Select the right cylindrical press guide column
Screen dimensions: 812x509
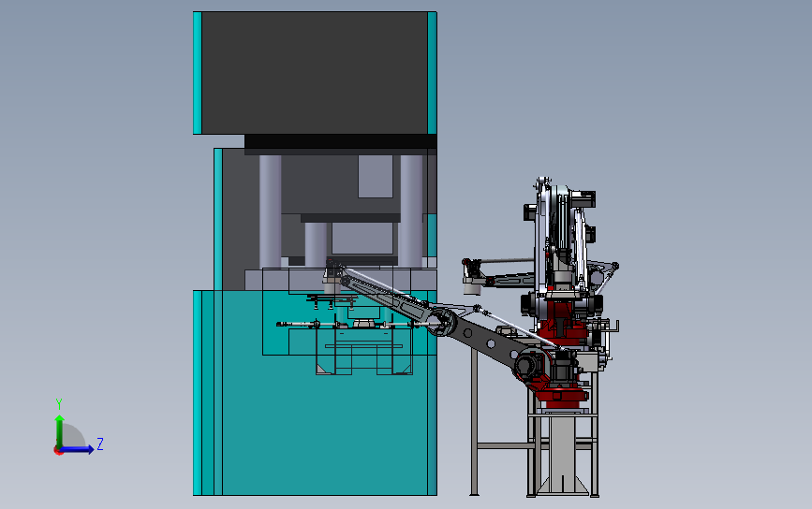[411, 211]
